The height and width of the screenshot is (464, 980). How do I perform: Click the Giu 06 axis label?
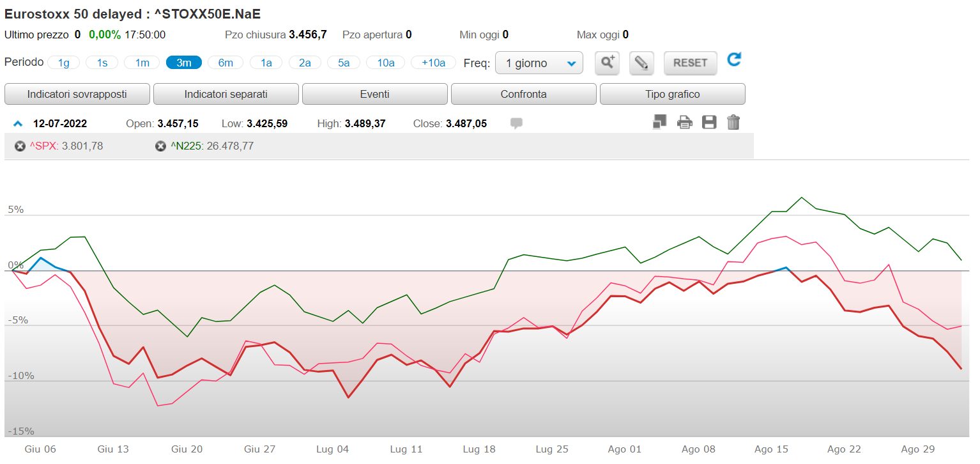pyautogui.click(x=40, y=449)
